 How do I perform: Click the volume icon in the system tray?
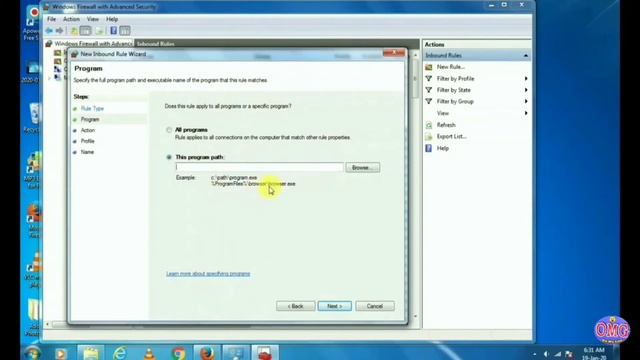pos(546,354)
